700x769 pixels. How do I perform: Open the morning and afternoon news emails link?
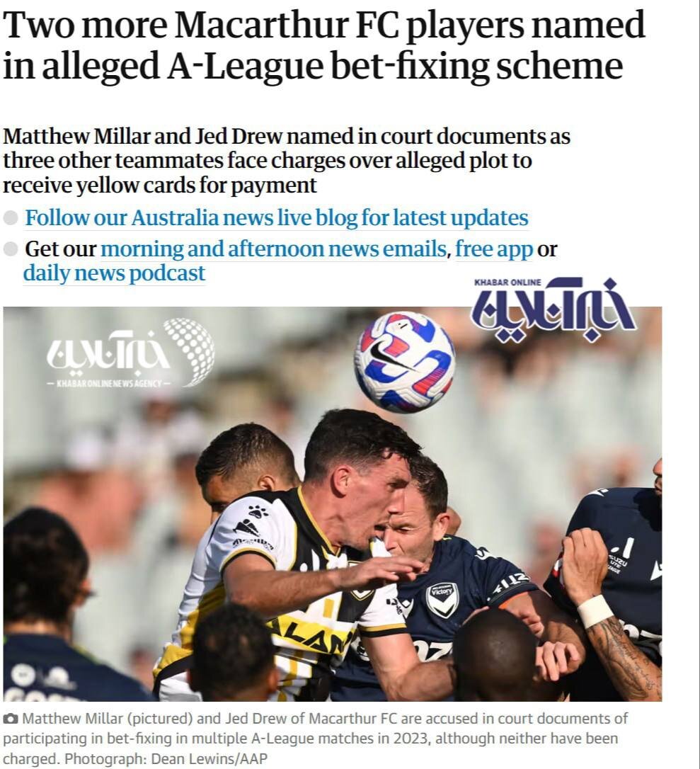point(273,249)
